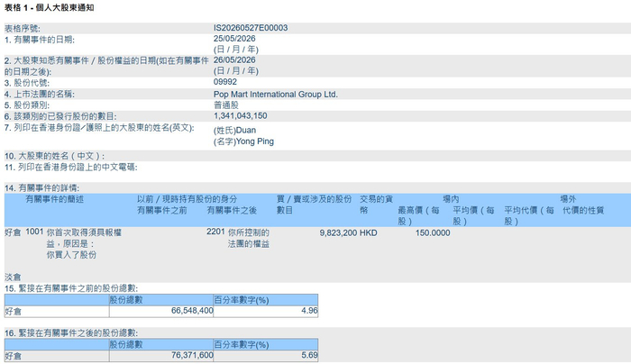Click event code 1001 in details table

pos(34,232)
